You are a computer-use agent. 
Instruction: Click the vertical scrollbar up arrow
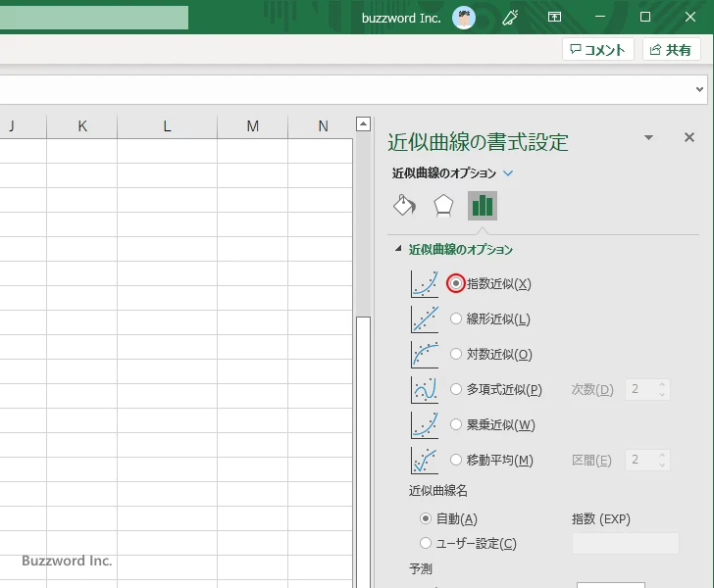(363, 123)
